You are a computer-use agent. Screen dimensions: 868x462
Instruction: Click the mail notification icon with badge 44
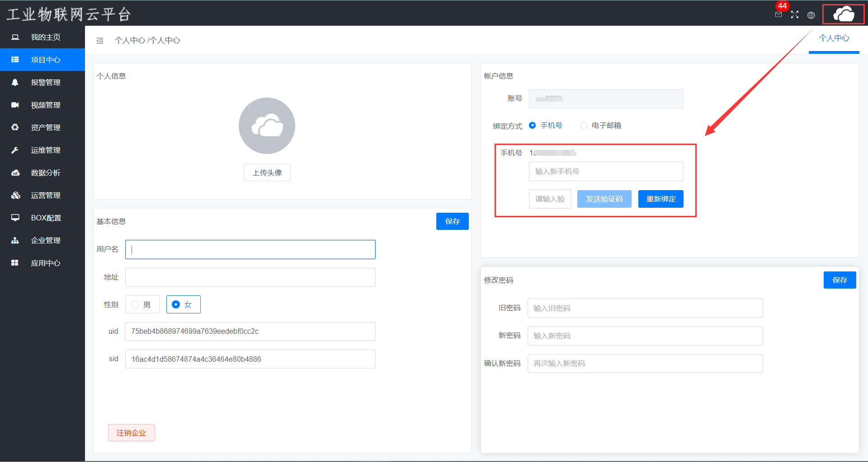coord(778,14)
